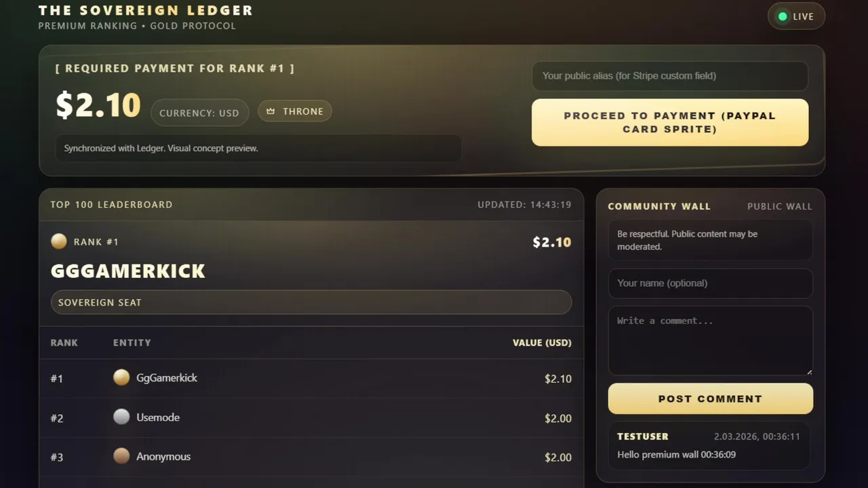Select the Currency: USD pill
Image resolution: width=868 pixels, height=488 pixels.
[x=199, y=113]
